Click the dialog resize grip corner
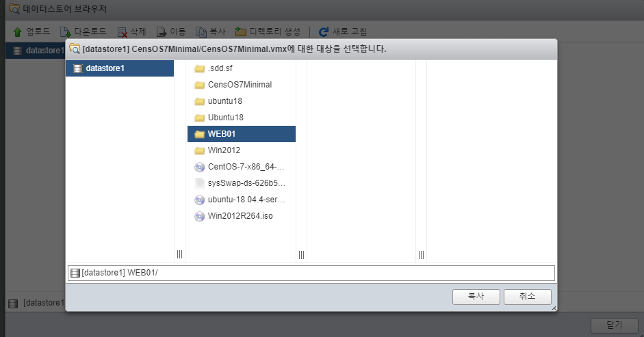644x337 pixels. point(554,308)
